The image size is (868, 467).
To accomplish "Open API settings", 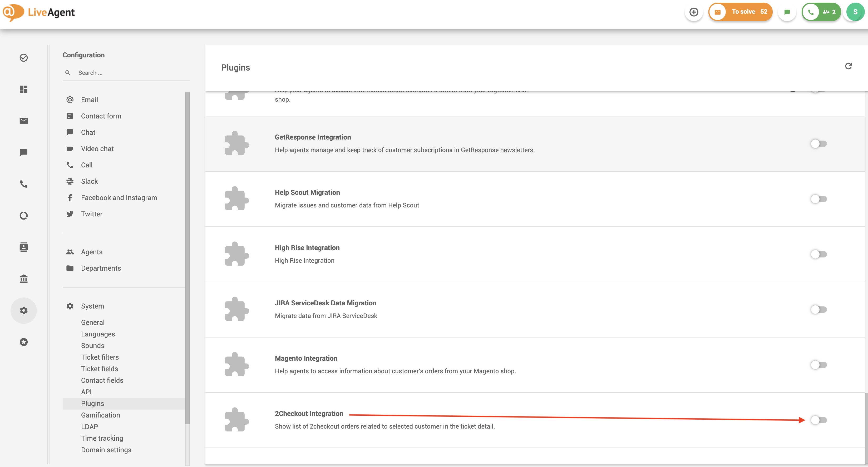I will pos(86,392).
